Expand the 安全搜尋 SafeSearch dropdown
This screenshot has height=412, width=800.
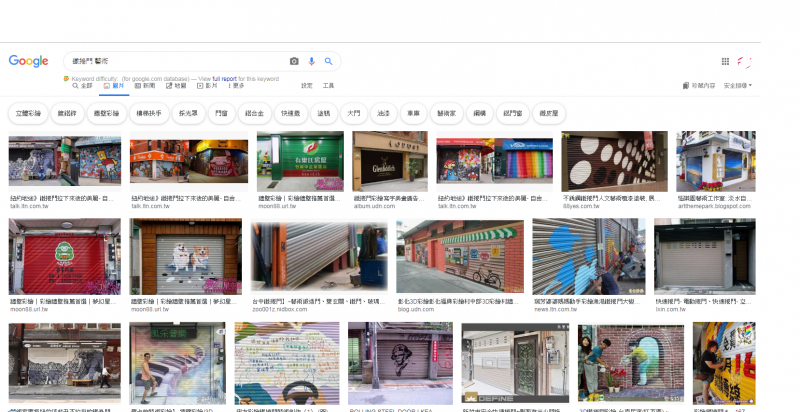coord(736,86)
